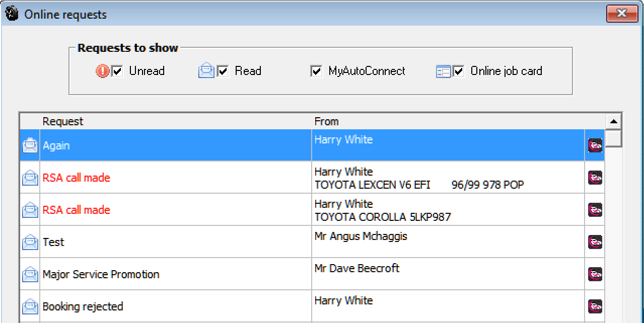Click envelope icon beside the Again request
Screen dimensions: 644x323
30,146
